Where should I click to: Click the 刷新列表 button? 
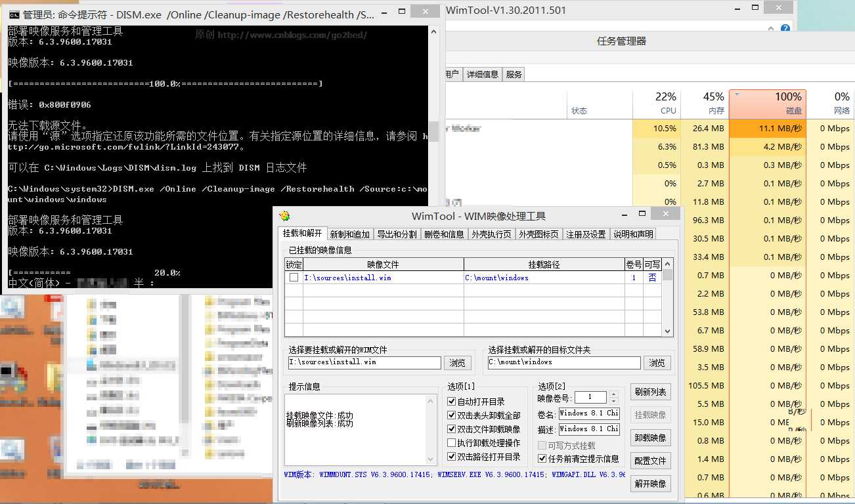point(651,392)
